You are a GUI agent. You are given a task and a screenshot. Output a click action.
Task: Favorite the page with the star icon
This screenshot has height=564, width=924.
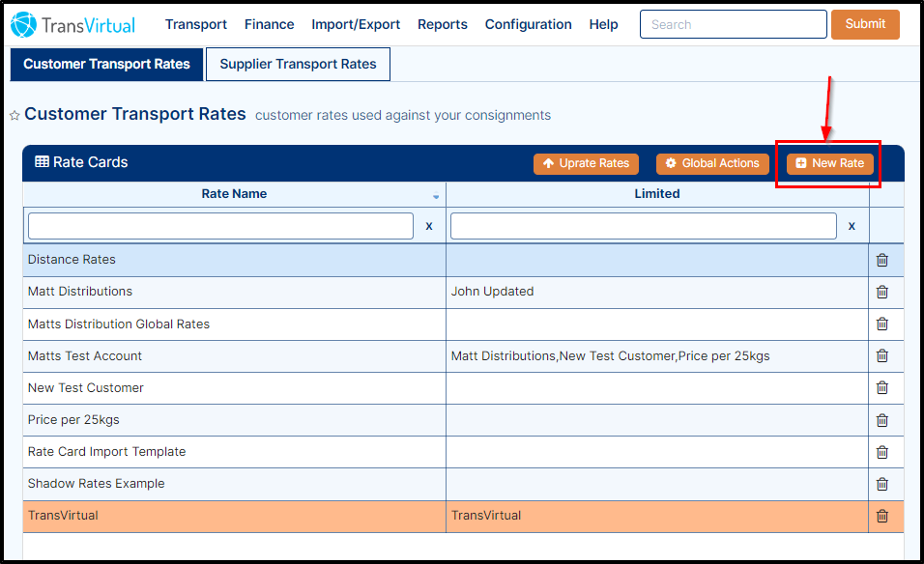14,115
